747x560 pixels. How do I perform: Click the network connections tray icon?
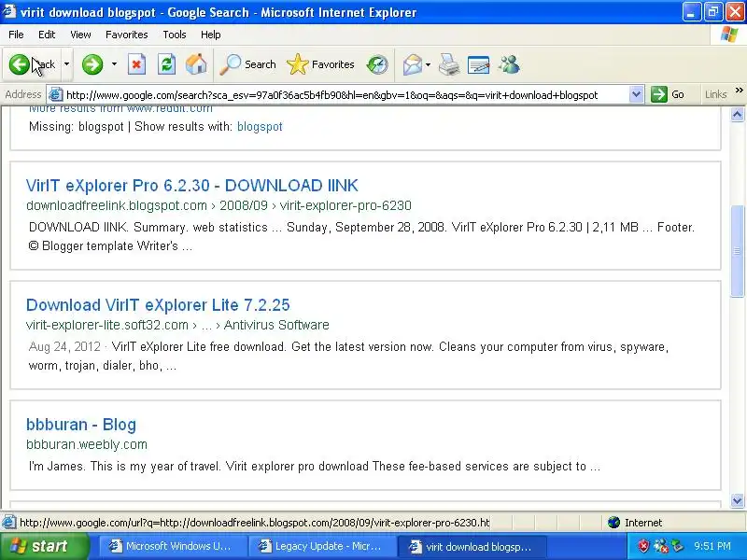[x=661, y=546]
